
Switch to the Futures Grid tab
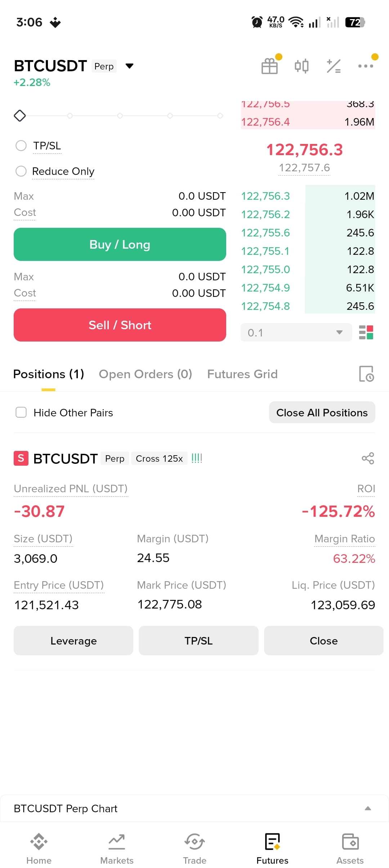click(242, 374)
